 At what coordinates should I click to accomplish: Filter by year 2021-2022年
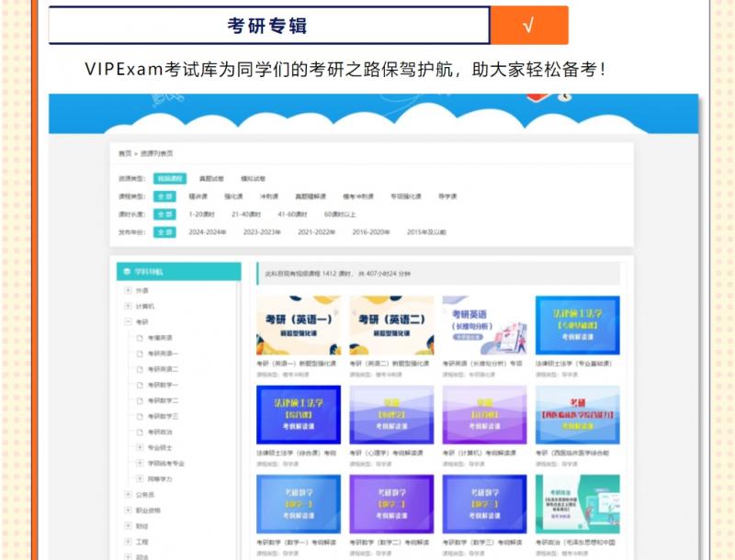click(x=316, y=232)
